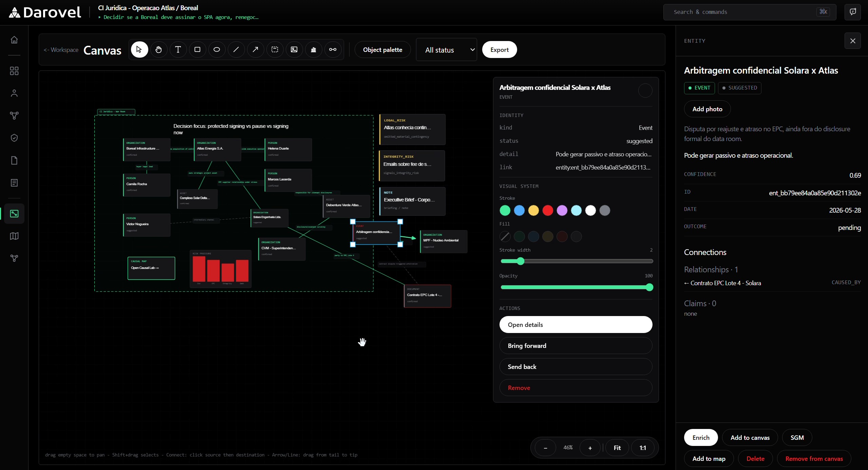
Task: Set stroke color to white
Action: coord(590,211)
